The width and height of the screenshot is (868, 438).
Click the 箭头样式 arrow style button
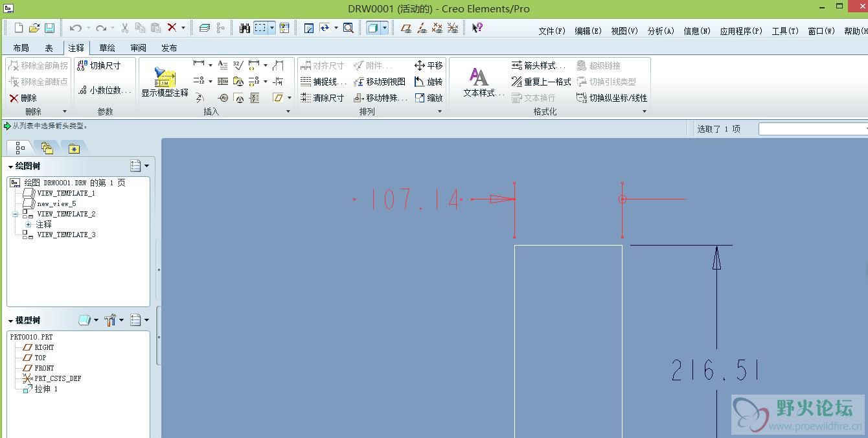point(538,65)
